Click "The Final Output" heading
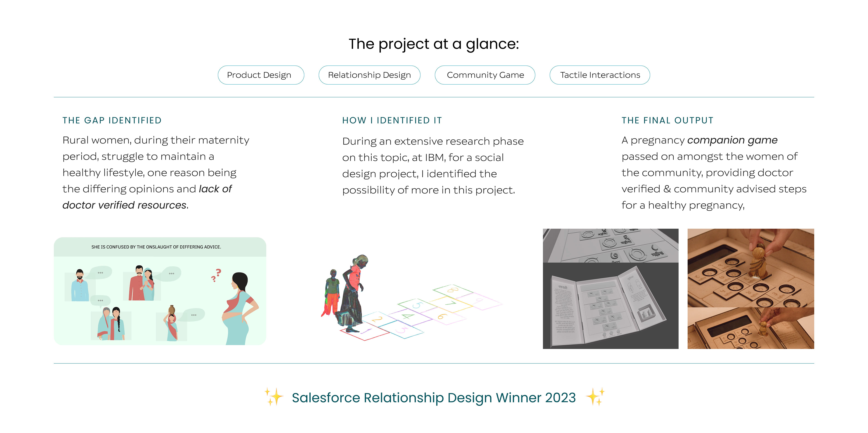The height and width of the screenshot is (433, 868). (668, 120)
